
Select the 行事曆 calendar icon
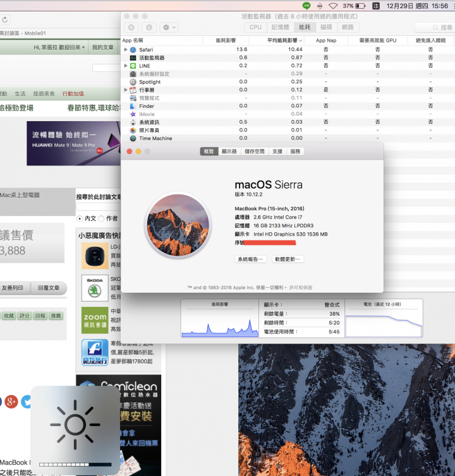[133, 90]
